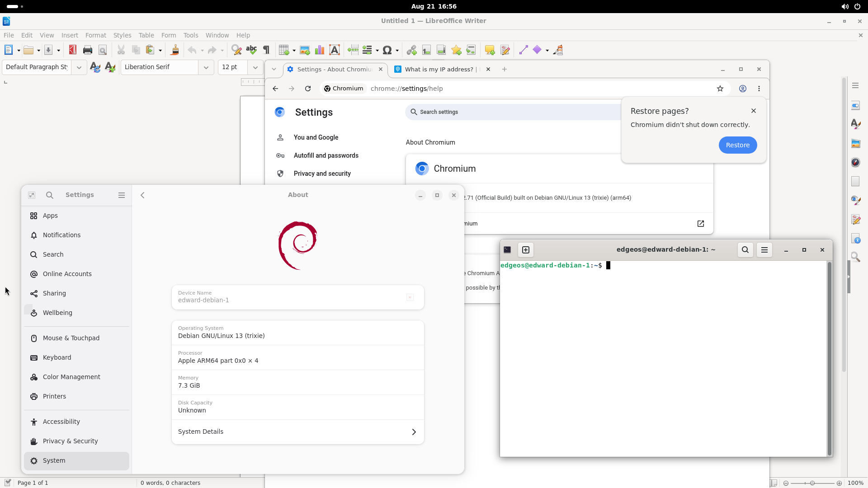Click reload icon in Chromium toolbar
The height and width of the screenshot is (488, 868).
pos(308,89)
